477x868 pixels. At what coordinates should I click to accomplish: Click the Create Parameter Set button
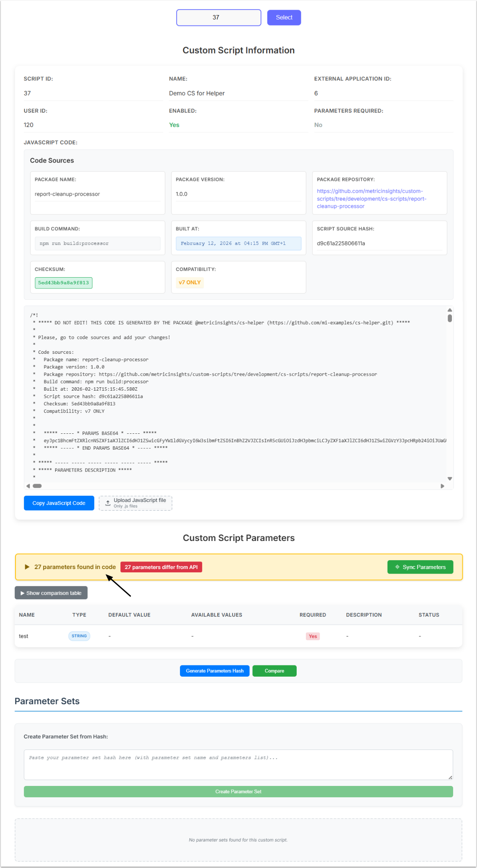(238, 791)
